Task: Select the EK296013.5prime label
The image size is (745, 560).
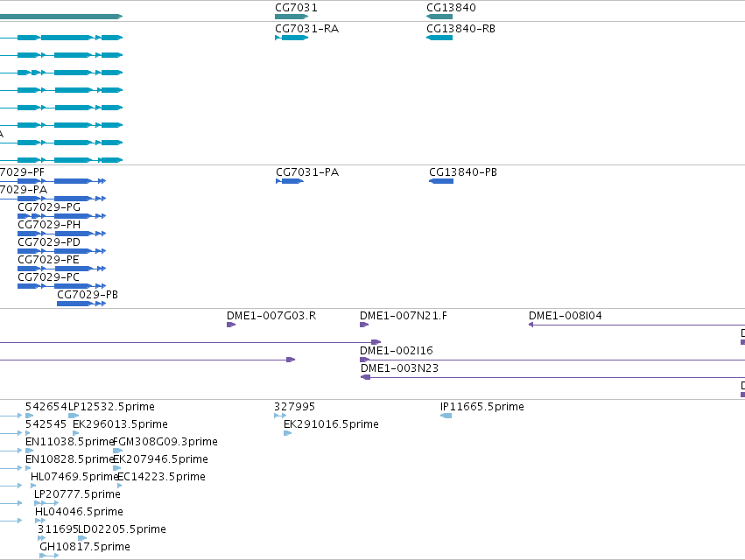Action: pos(120,424)
